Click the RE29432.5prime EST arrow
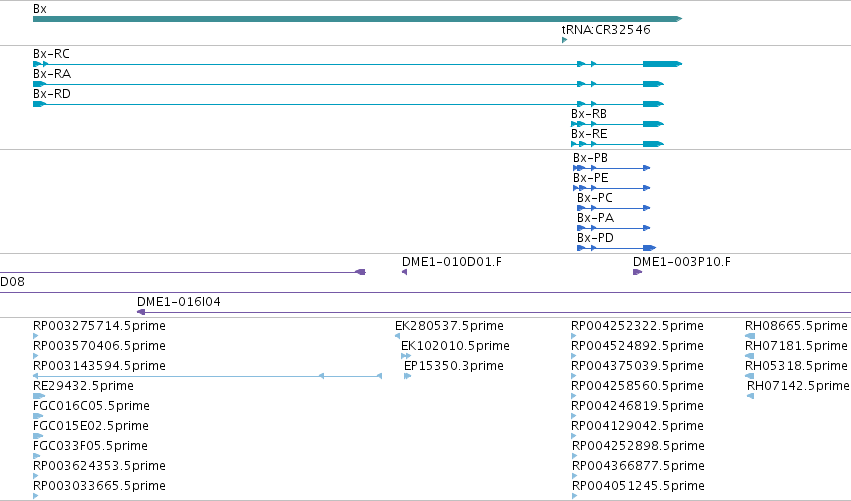This screenshot has height=501, width=851. [x=39, y=396]
